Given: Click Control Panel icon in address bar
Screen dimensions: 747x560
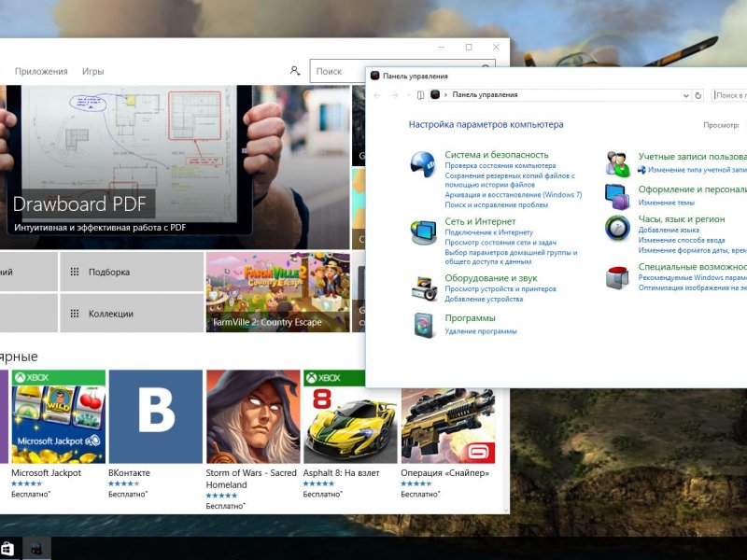Looking at the screenshot, I should coord(435,95).
